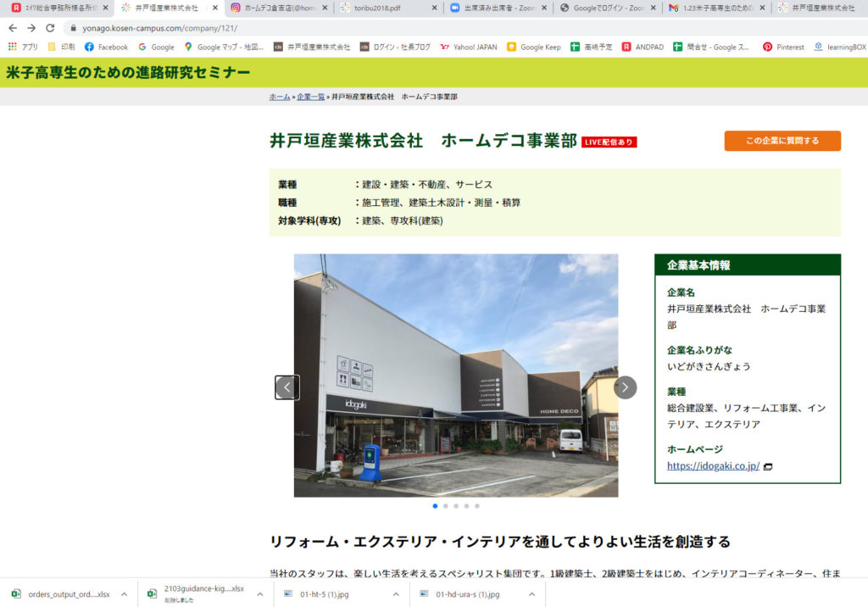Screen dimensions: 868x607
Task: Reload the current page
Action: (x=50, y=28)
